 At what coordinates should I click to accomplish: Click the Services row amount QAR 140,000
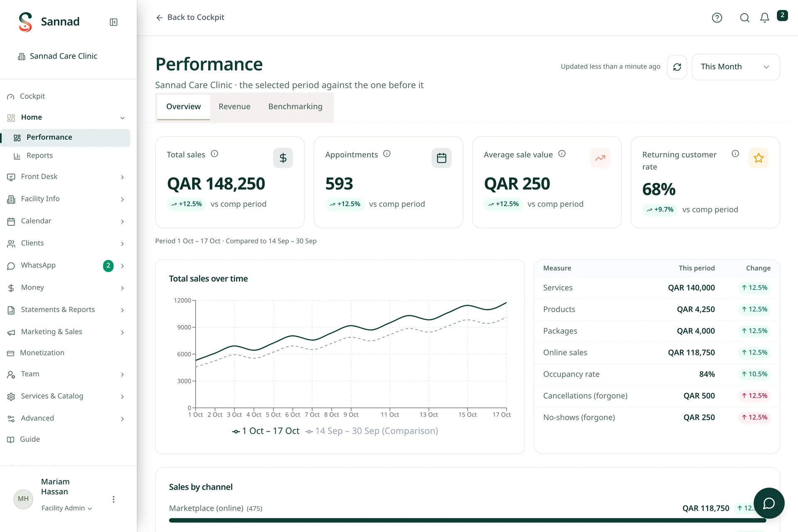(x=691, y=288)
